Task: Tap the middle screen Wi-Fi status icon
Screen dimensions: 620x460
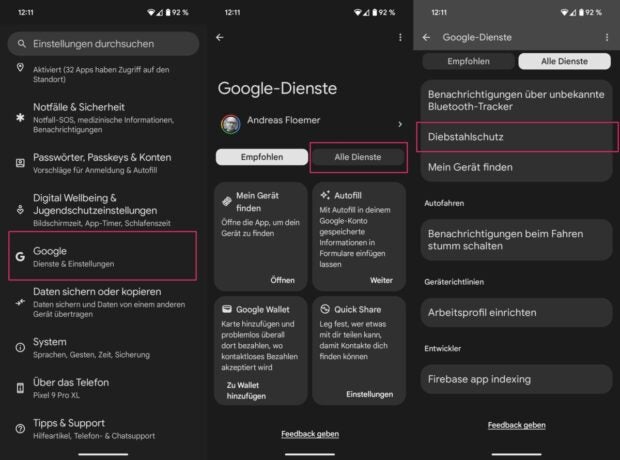Action: [357, 13]
